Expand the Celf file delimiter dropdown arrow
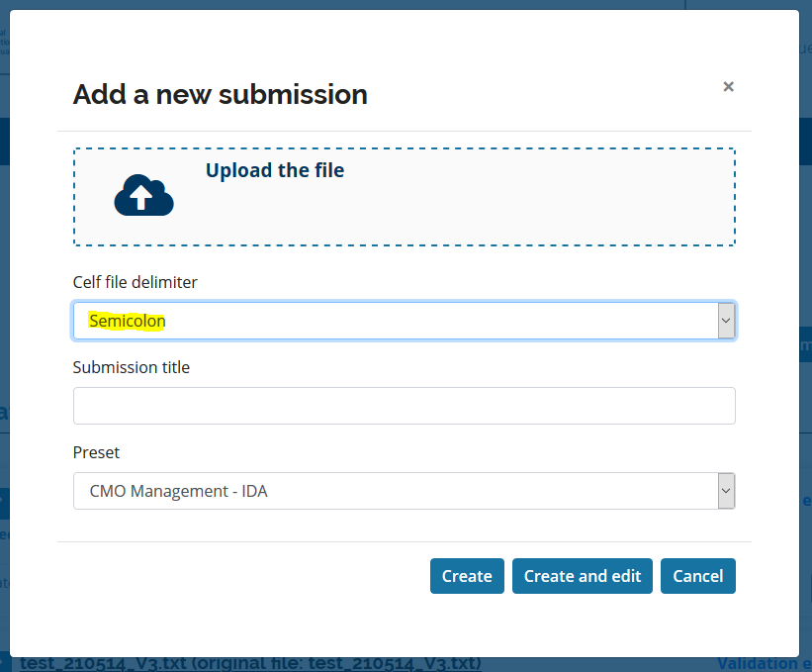Image resolution: width=812 pixels, height=672 pixels. click(726, 321)
